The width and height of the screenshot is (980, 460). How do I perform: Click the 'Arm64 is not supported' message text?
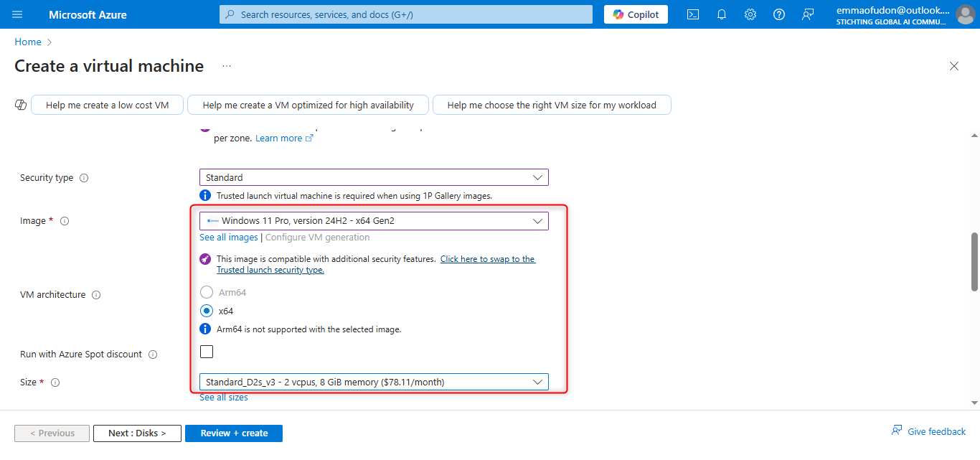pos(309,329)
